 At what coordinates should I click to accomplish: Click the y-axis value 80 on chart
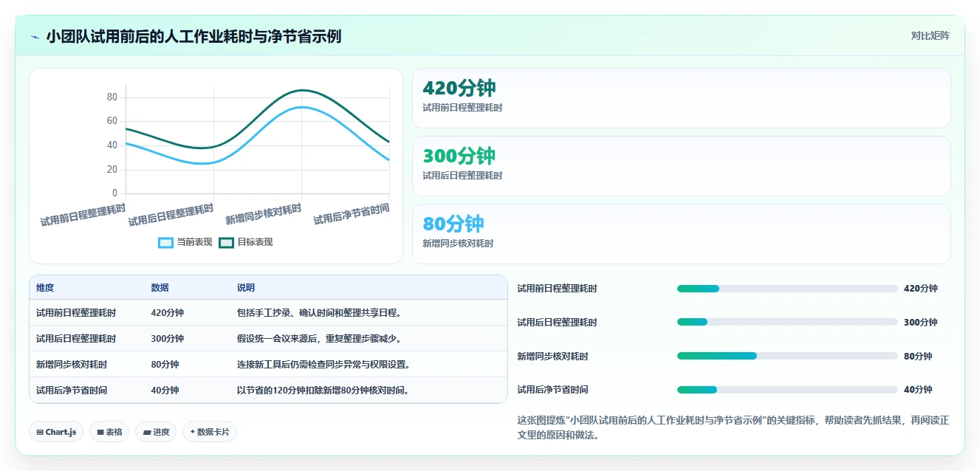pos(112,97)
